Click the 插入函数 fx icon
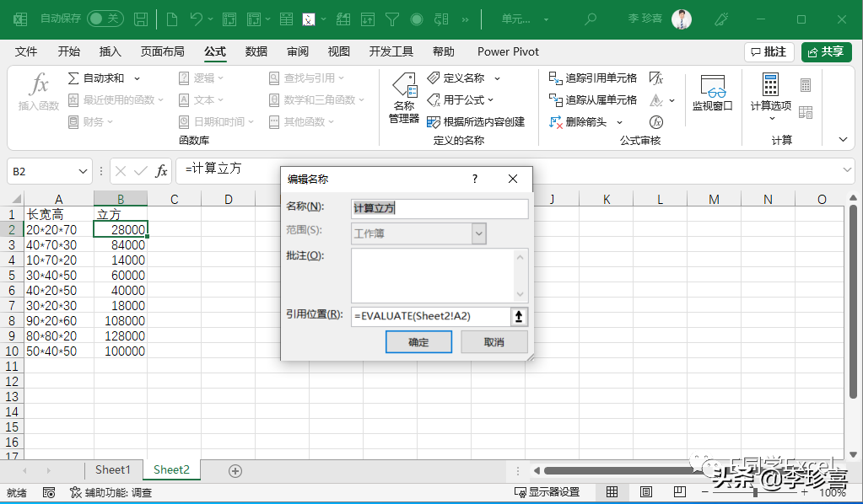Screen dimensions: 863x504 pos(39,91)
